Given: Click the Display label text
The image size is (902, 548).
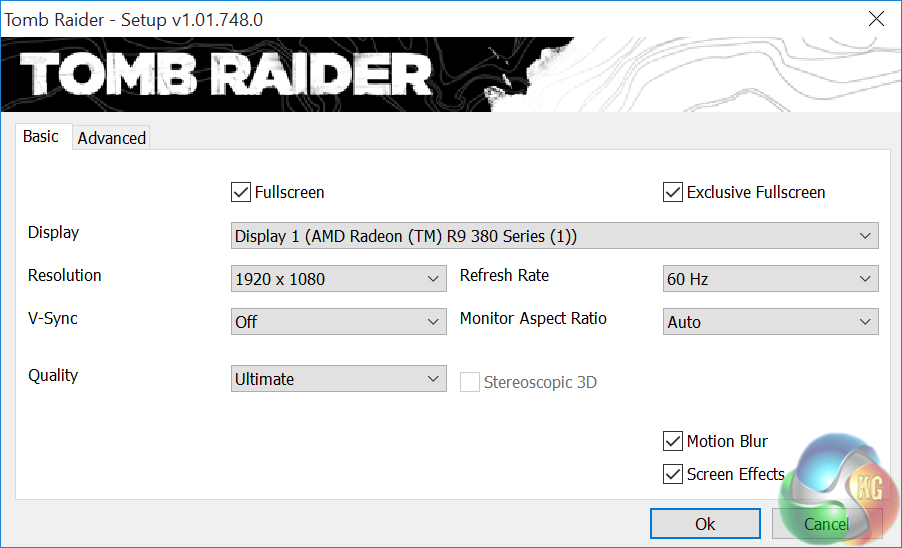Looking at the screenshot, I should pyautogui.click(x=53, y=232).
